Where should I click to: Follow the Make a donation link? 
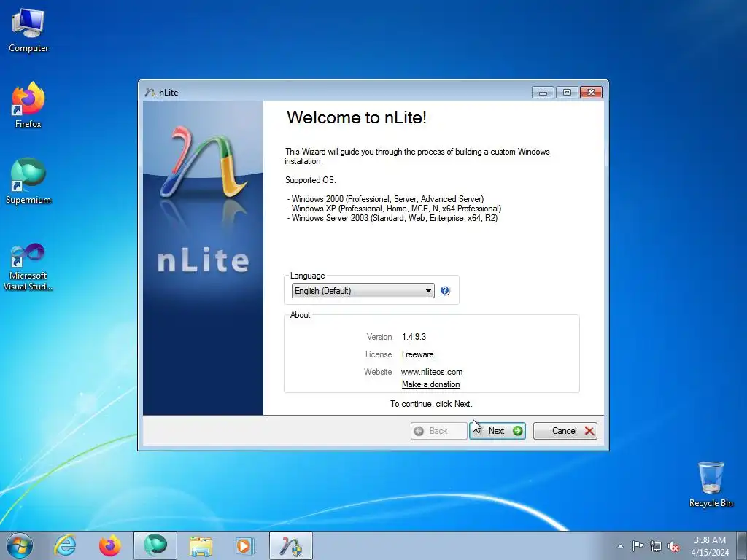coord(430,384)
